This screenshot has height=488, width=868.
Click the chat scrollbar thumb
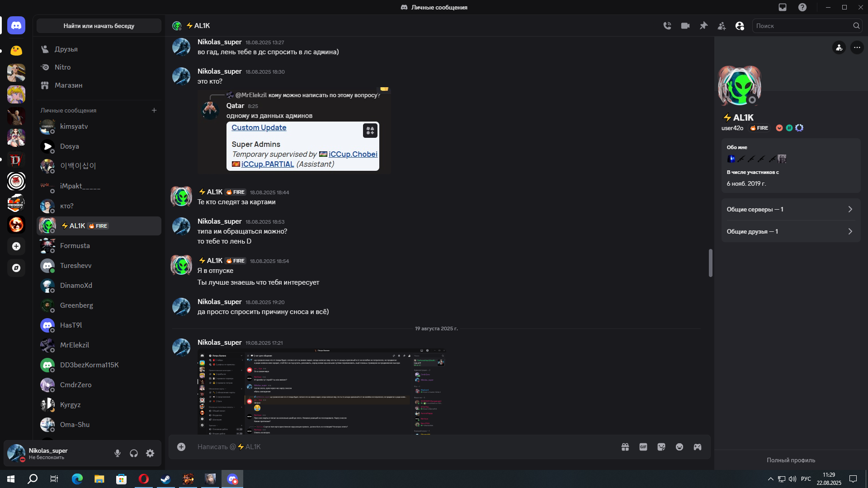pos(710,263)
